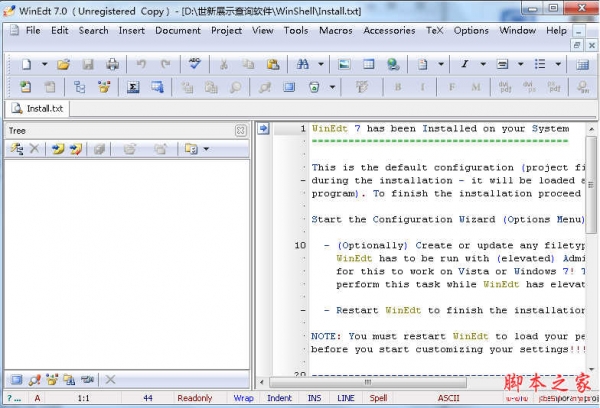Click the project tree icon in second toolbar

[x=79, y=87]
